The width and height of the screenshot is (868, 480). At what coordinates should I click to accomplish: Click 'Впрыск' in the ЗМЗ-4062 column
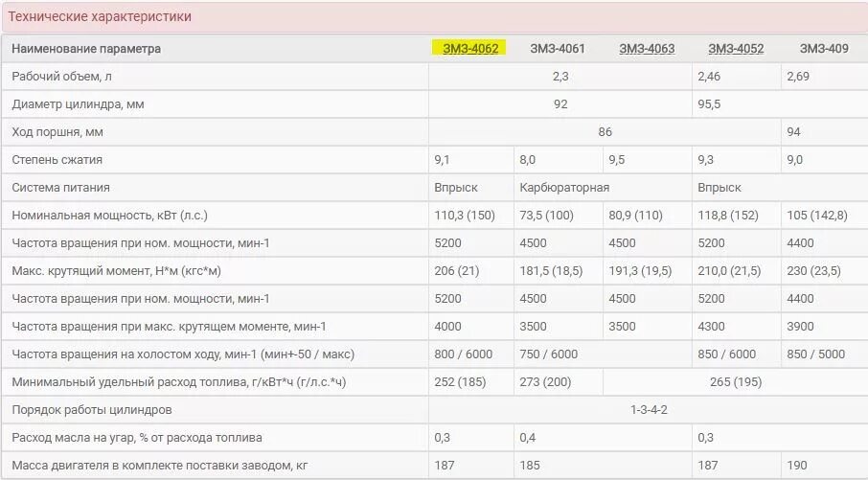click(x=456, y=188)
